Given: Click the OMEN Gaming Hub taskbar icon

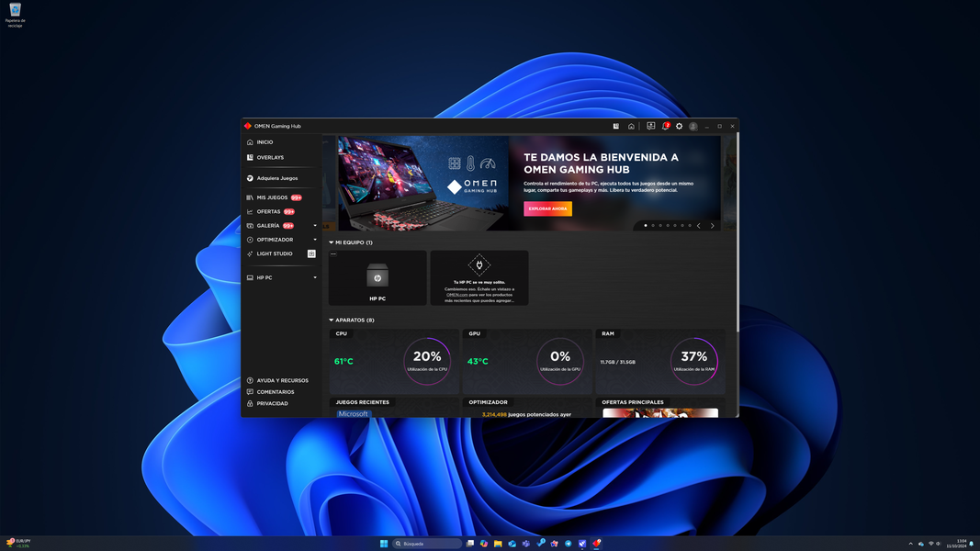Looking at the screenshot, I should [596, 544].
